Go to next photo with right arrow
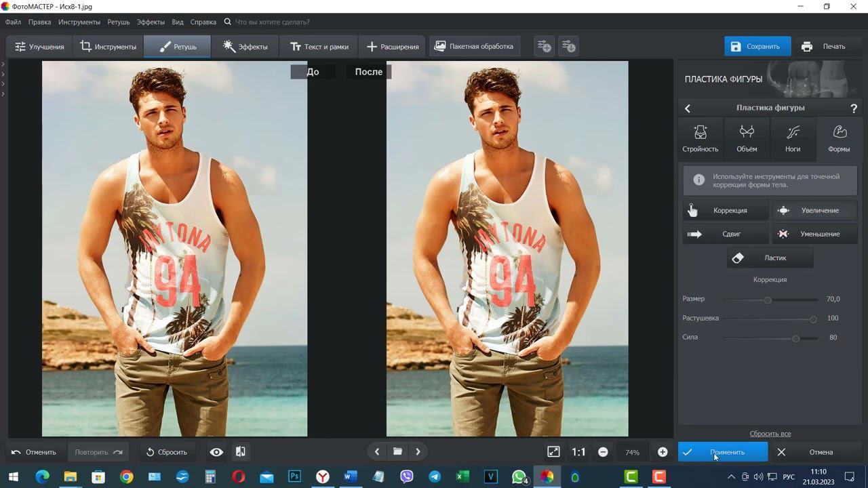This screenshot has width=868, height=488. pos(418,452)
